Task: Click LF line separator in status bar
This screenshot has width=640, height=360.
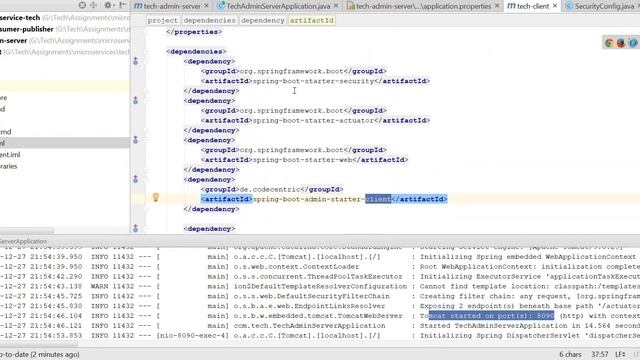Action: point(620,354)
